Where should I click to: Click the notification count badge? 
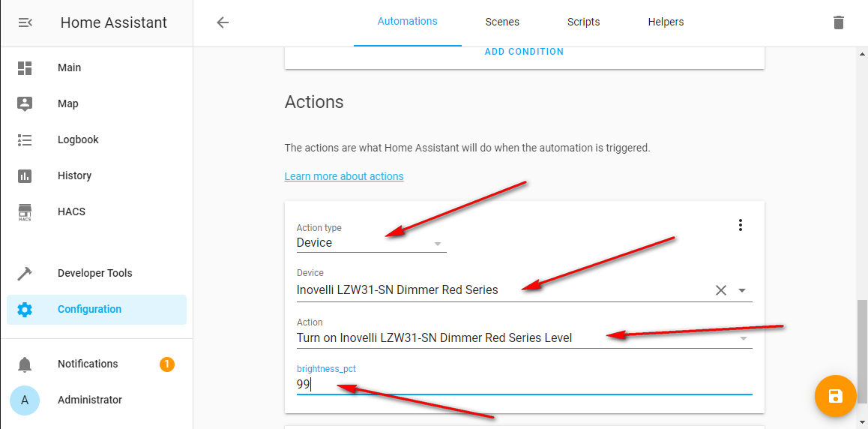click(x=166, y=364)
